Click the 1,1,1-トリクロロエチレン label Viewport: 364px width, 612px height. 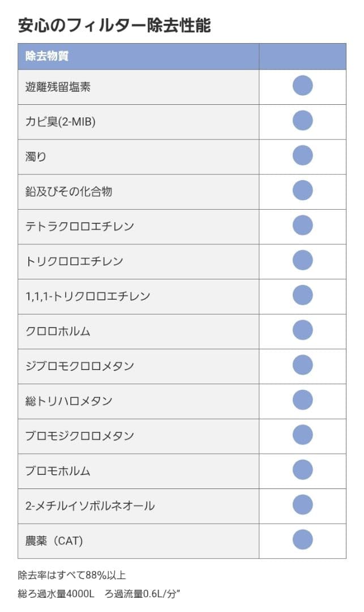[88, 296]
